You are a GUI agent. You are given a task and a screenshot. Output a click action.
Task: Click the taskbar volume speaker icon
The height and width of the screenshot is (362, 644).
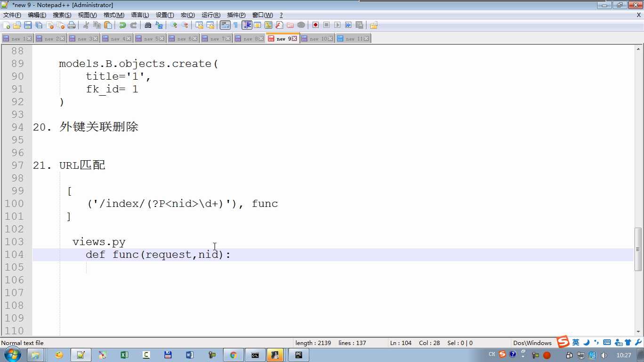[604, 355]
